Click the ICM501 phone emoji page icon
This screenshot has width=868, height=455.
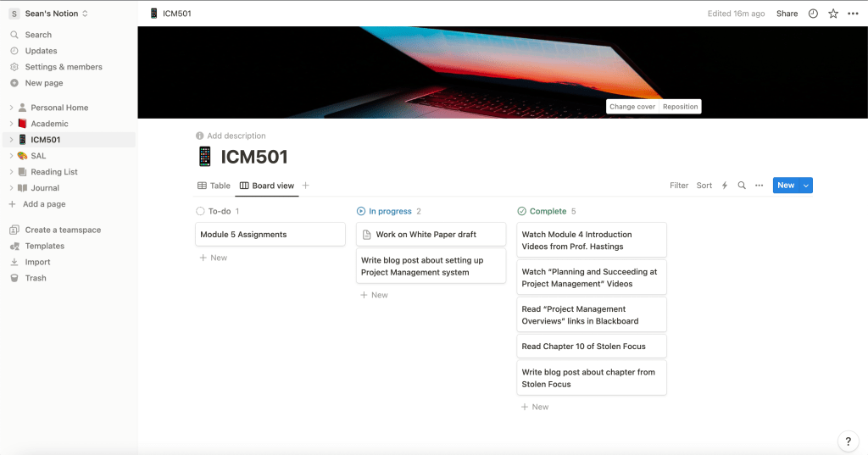(204, 157)
